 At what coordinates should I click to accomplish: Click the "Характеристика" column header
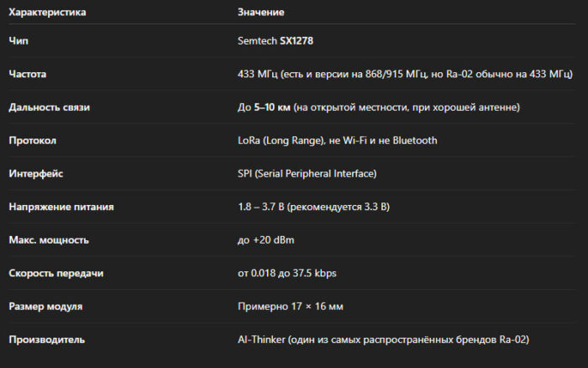click(x=47, y=13)
